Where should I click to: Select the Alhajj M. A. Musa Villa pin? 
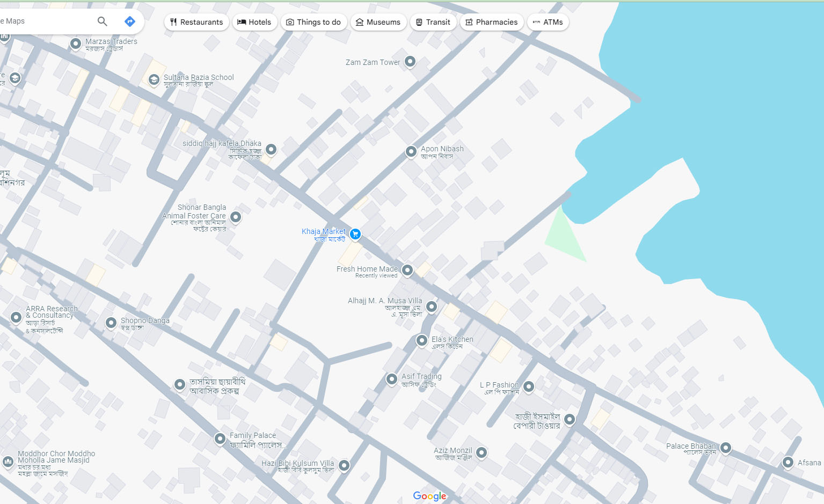[431, 306]
